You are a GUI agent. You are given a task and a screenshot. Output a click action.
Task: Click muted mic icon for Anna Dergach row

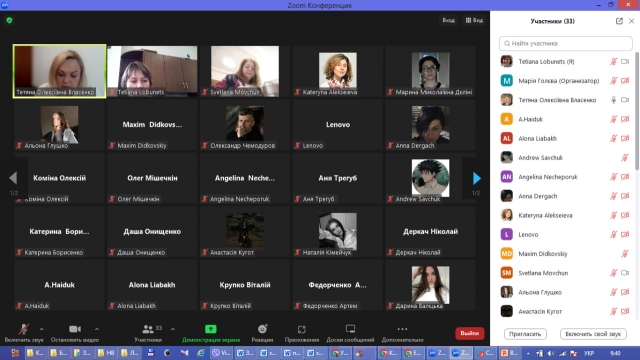pos(613,196)
